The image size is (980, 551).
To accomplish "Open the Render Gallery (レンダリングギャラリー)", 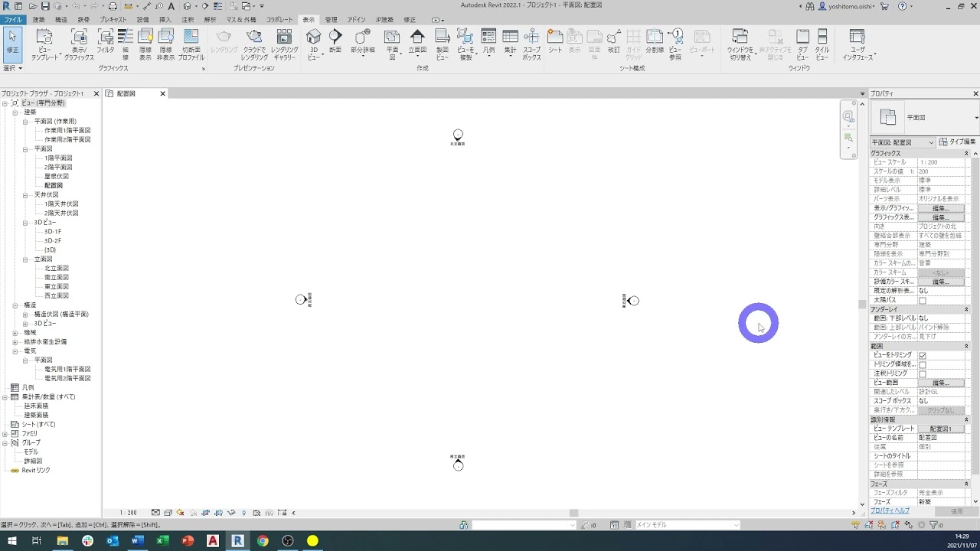I will click(x=284, y=44).
